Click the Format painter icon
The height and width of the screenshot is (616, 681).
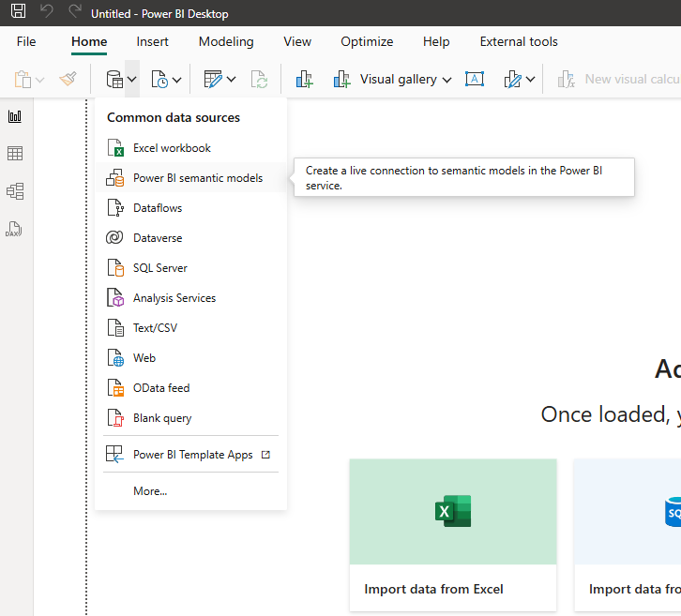click(68, 79)
